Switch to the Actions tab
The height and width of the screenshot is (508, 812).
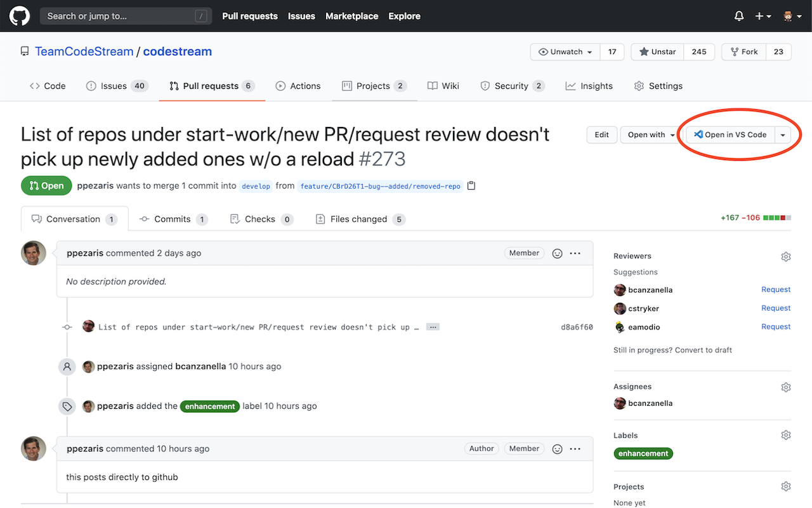point(298,86)
